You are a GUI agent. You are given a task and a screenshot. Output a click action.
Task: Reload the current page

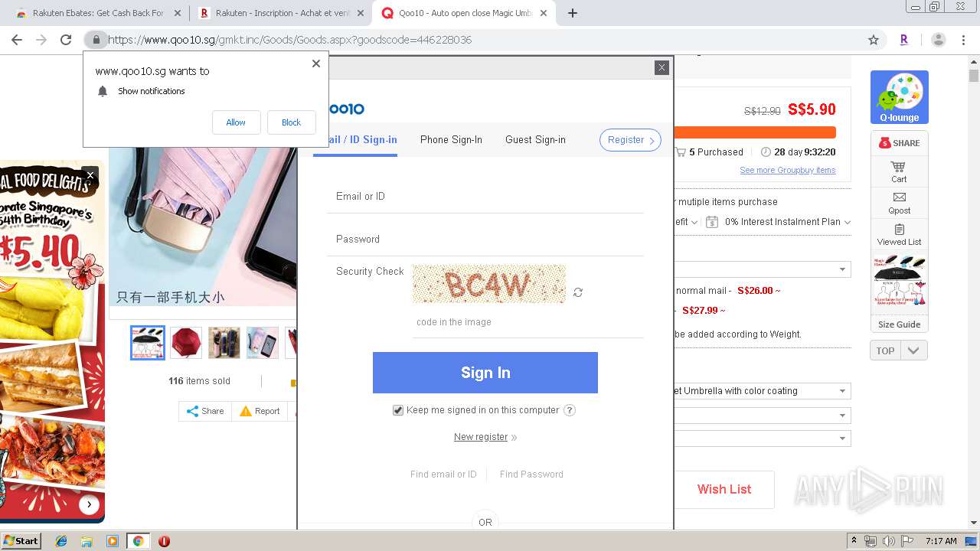[66, 40]
